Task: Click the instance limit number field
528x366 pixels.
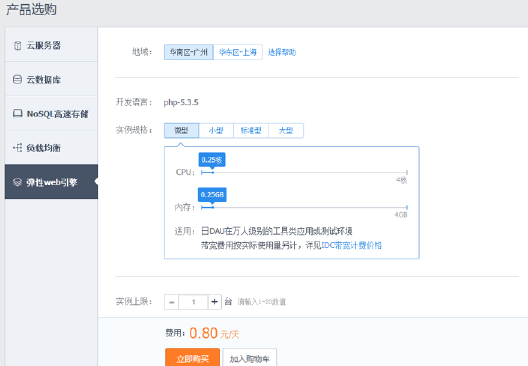Action: click(x=193, y=302)
